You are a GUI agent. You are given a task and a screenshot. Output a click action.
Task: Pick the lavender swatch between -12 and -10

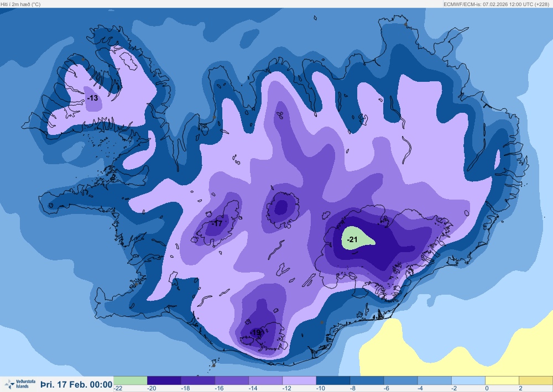[x=299, y=380]
